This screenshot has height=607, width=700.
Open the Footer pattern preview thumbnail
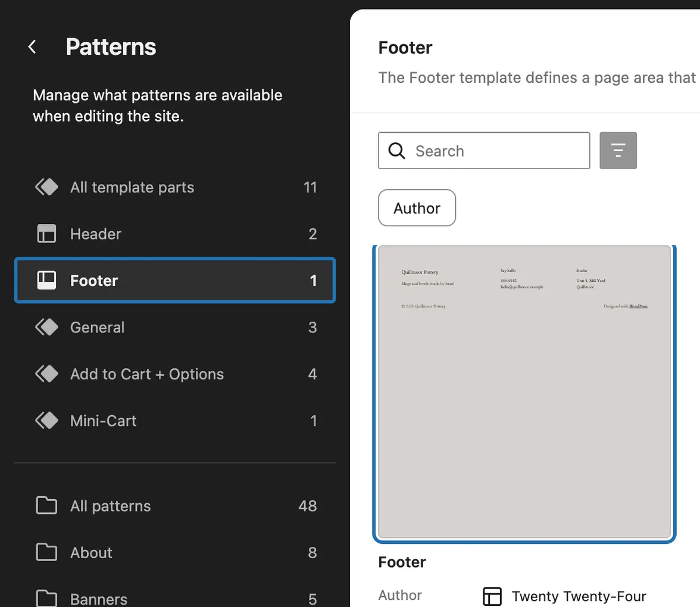pyautogui.click(x=524, y=392)
